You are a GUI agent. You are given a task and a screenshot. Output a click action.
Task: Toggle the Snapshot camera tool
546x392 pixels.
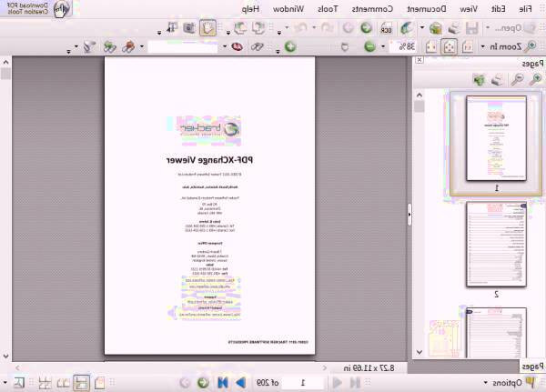(x=189, y=28)
